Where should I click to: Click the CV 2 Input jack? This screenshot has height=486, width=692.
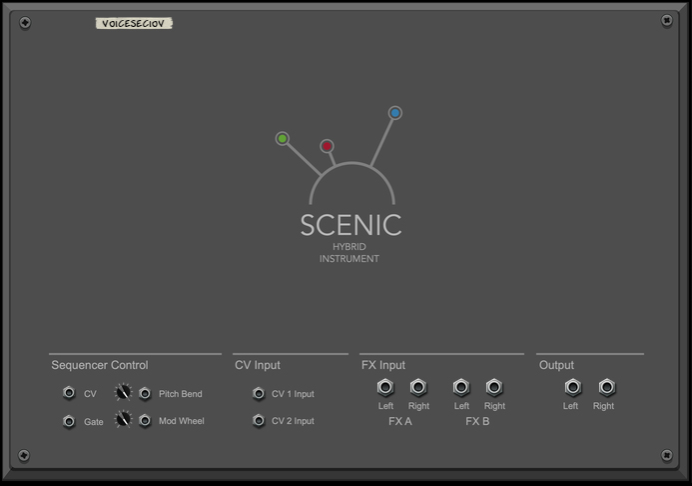259,421
